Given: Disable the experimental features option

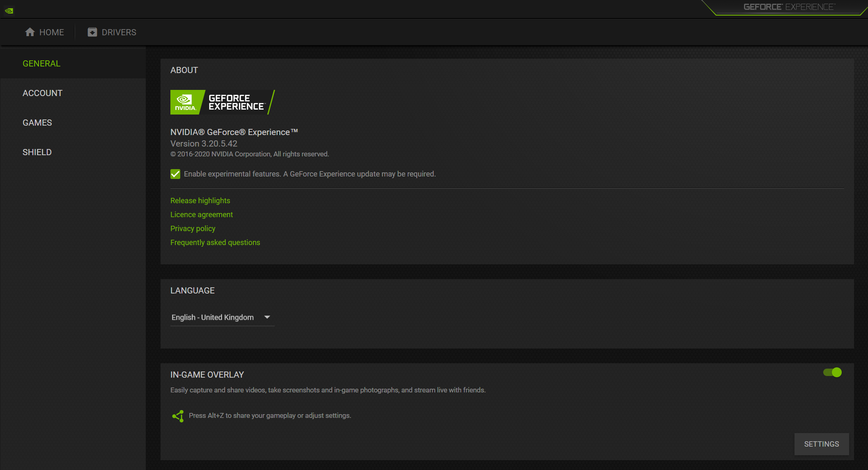Looking at the screenshot, I should (175, 174).
